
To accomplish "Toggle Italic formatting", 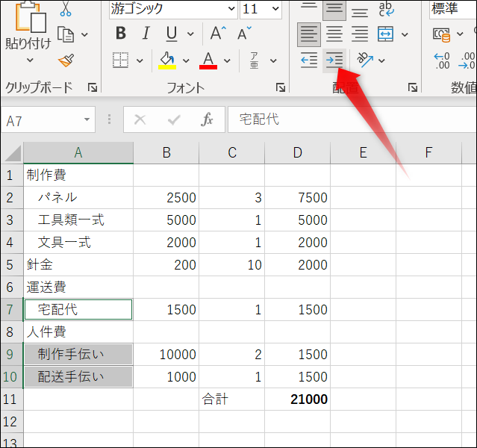I will (146, 33).
